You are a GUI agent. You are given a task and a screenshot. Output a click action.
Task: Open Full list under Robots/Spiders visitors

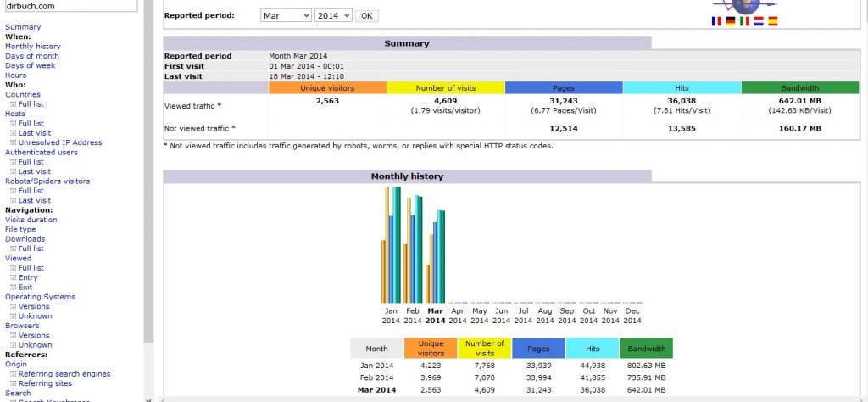pyautogui.click(x=31, y=191)
